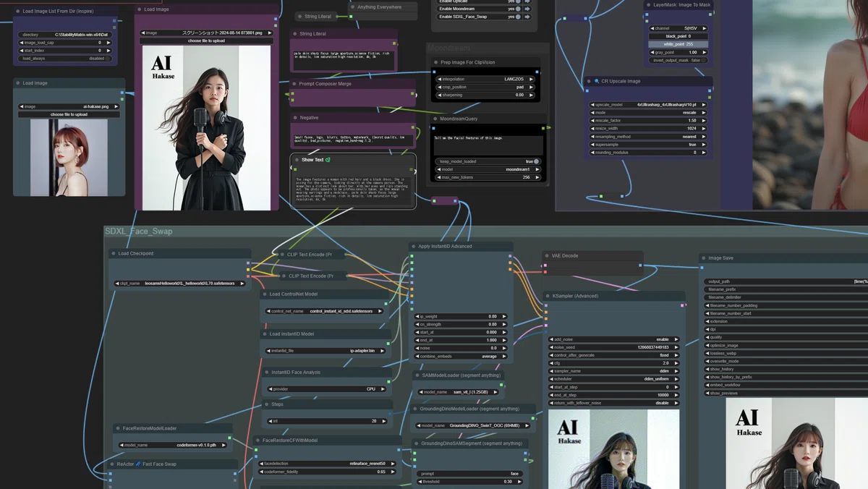The image size is (868, 489).
Task: Click the ReActor Fast Face Swap title icon
Action: pos(138,464)
